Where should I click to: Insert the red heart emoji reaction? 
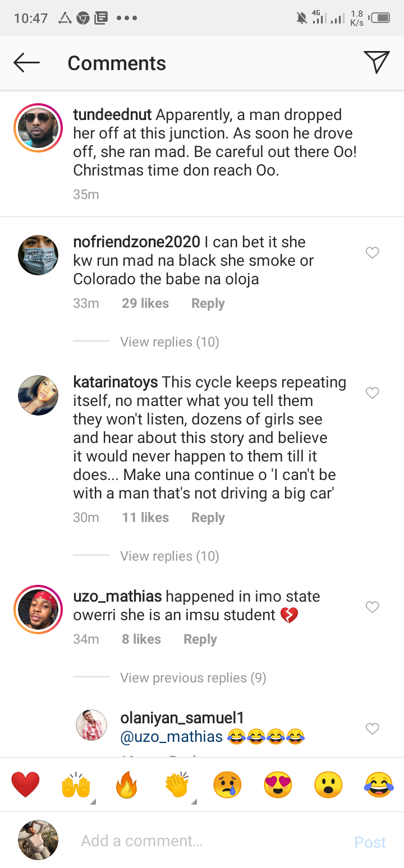click(25, 784)
